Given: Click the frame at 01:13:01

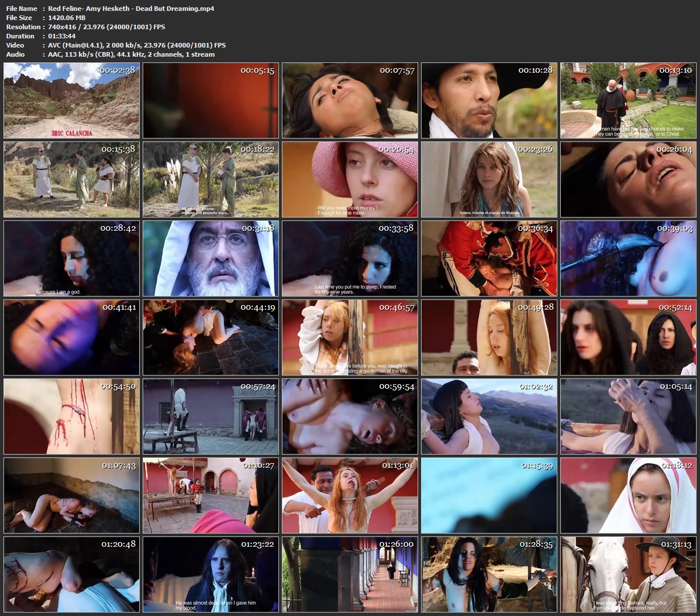Looking at the screenshot, I should click(350, 496).
